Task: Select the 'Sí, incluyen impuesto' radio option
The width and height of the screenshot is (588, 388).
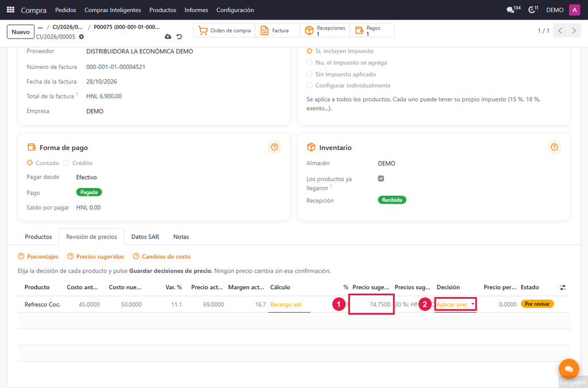Action: 310,51
